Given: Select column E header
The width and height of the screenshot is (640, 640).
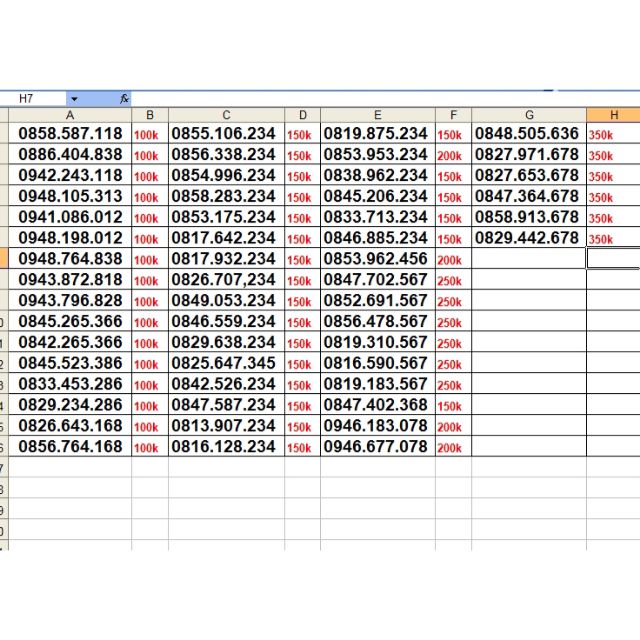Looking at the screenshot, I should coord(377,115).
